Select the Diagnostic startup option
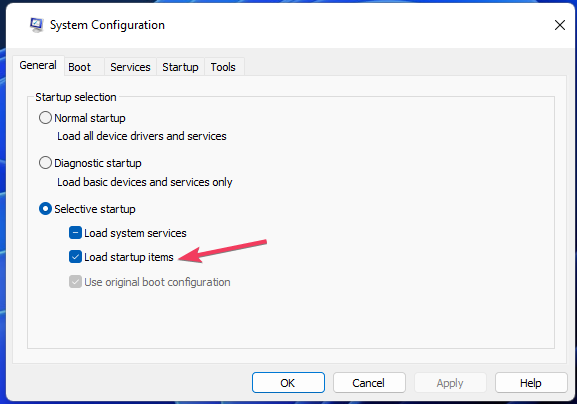Screen dimensions: 577x404 (45, 163)
